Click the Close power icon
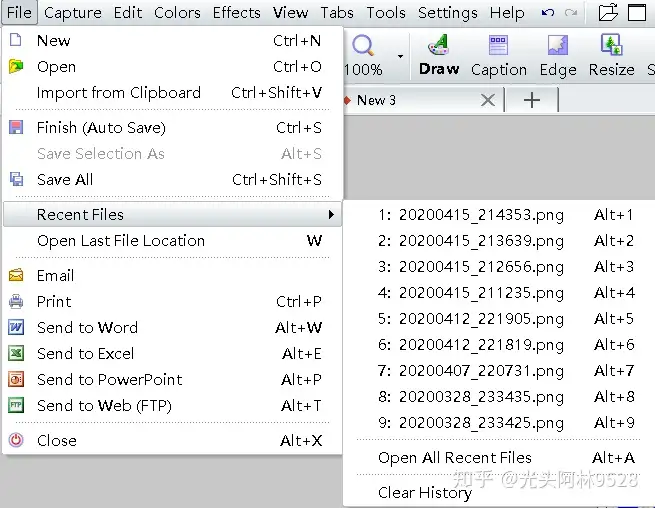Image resolution: width=655 pixels, height=508 pixels. (16, 440)
